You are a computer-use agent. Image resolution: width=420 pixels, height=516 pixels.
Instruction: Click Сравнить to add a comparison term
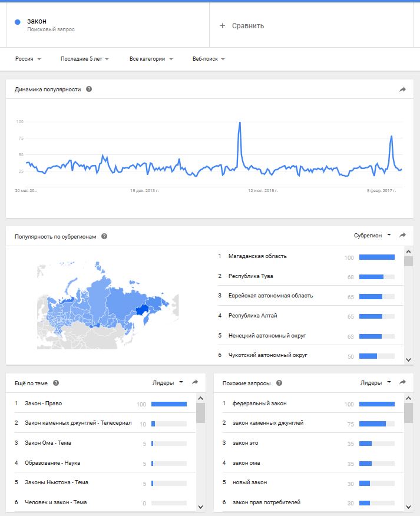coord(242,26)
